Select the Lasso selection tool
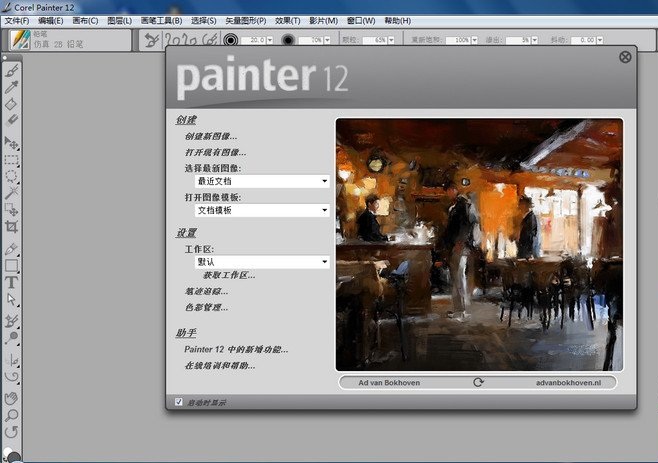 point(11,176)
